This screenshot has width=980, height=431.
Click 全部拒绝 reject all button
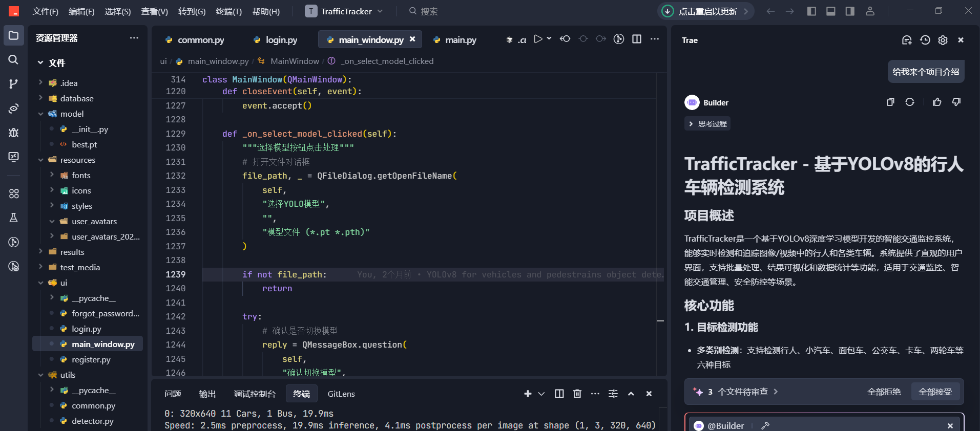pos(884,392)
